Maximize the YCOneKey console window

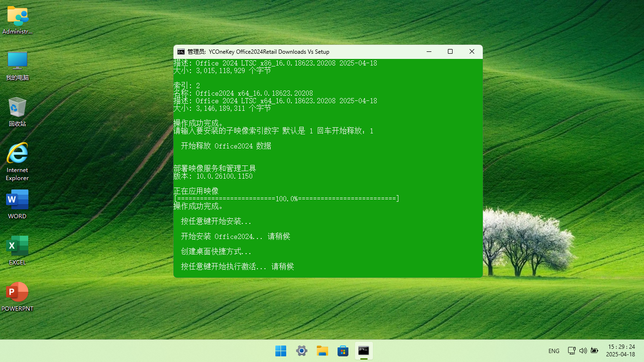450,52
